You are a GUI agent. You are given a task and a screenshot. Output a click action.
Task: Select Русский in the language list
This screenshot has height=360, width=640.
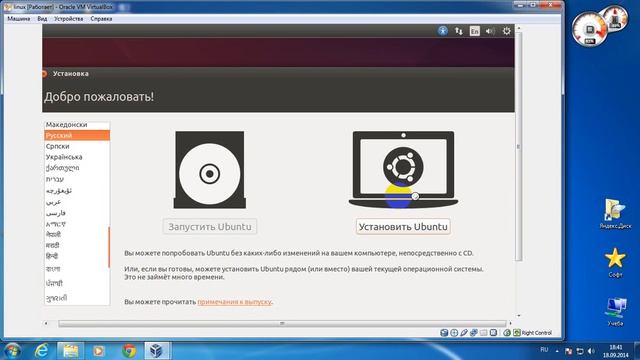pos(77,136)
